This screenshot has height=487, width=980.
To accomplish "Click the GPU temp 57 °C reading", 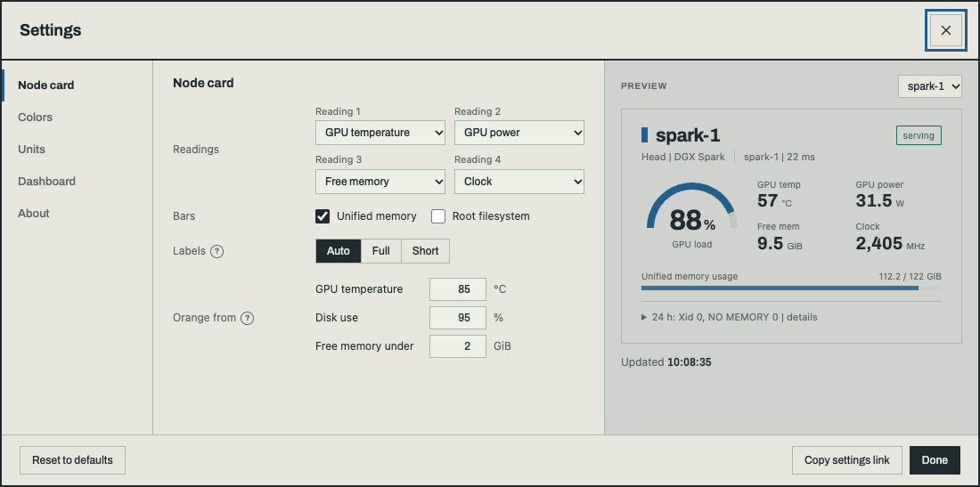I will coord(779,194).
